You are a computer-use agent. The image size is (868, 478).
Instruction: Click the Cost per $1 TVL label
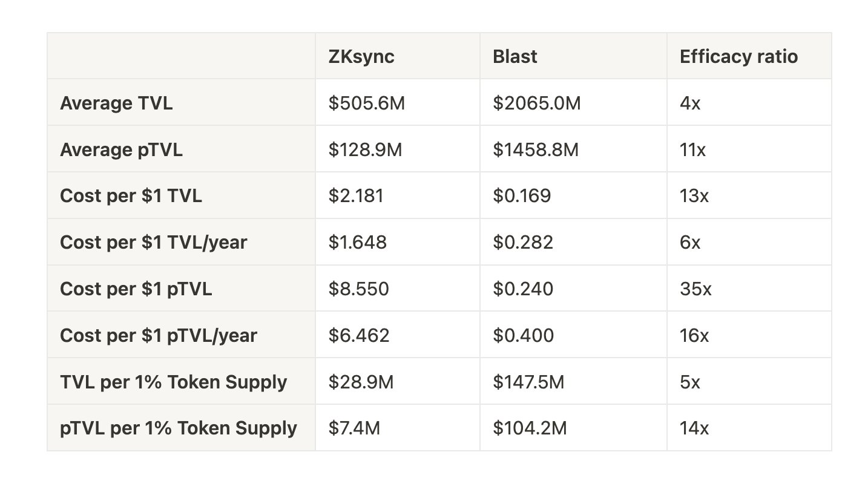point(131,196)
